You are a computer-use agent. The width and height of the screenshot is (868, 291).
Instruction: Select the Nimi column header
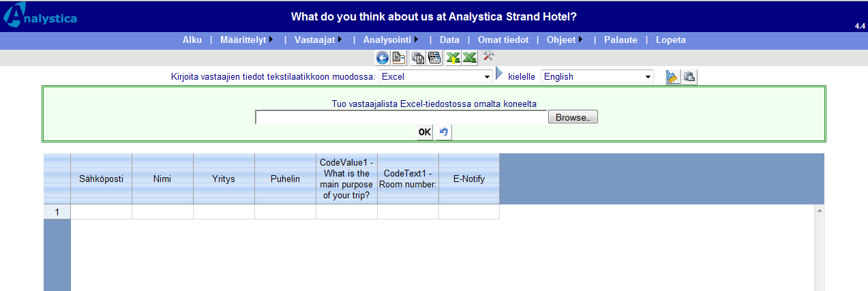coord(162,179)
